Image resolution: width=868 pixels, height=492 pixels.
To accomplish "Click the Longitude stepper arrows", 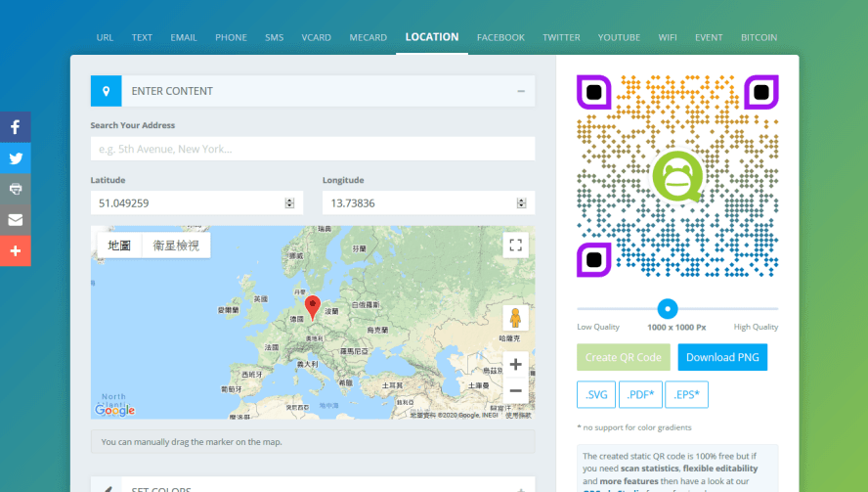I will pyautogui.click(x=521, y=203).
